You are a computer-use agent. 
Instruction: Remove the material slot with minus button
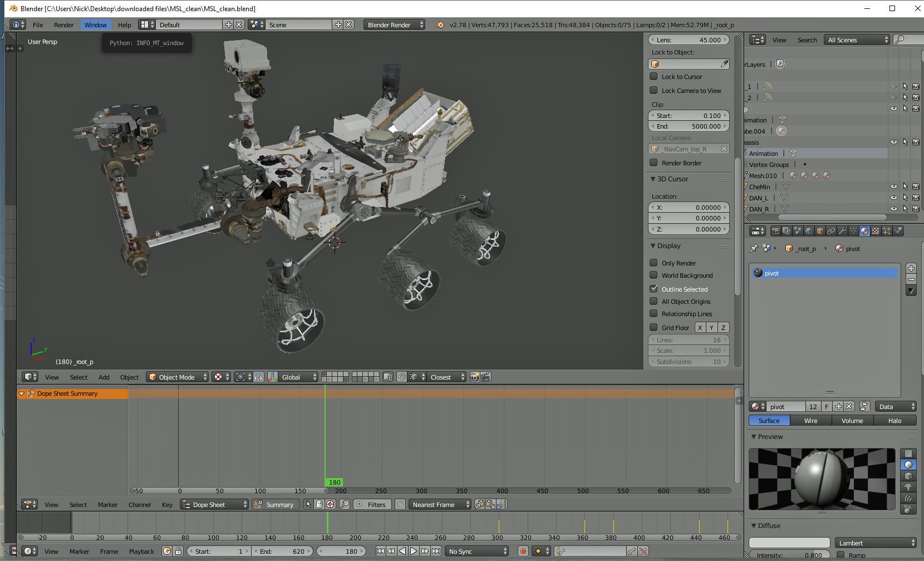tap(911, 279)
